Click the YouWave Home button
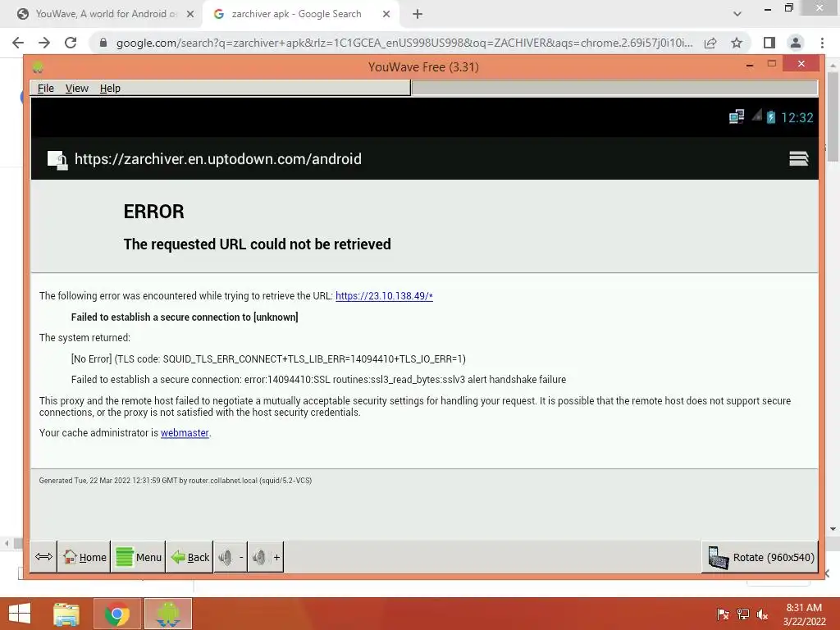The image size is (840, 630). 84,557
